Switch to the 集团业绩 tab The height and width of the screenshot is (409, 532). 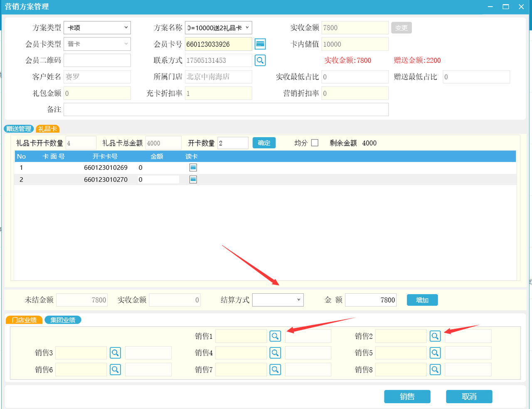coord(63,320)
